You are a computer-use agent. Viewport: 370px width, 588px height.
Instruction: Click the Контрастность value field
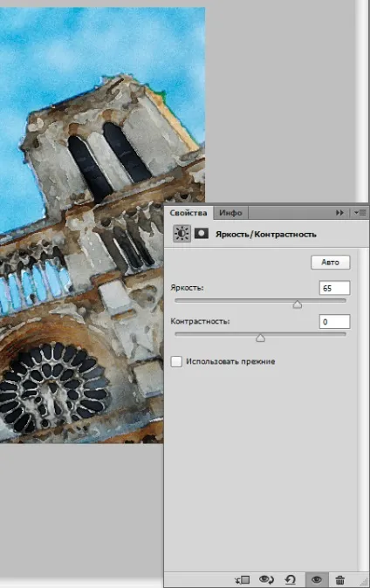[334, 321]
